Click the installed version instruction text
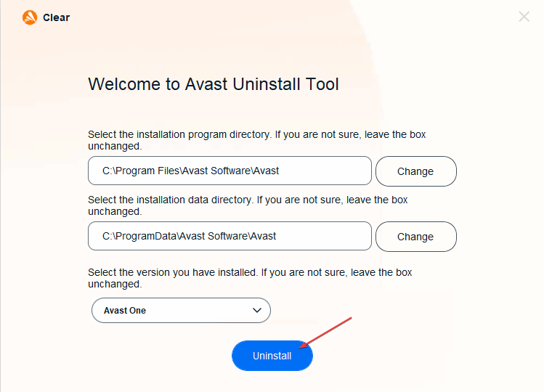 250,278
